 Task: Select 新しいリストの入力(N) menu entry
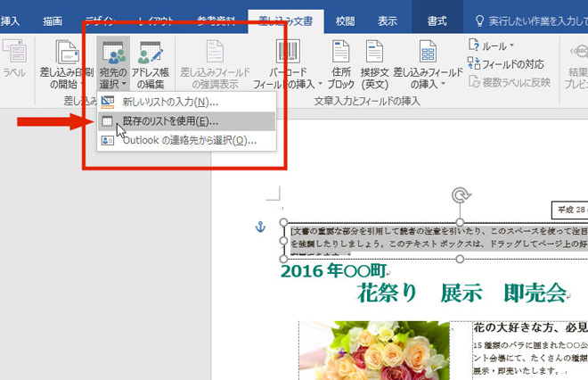tap(186, 102)
